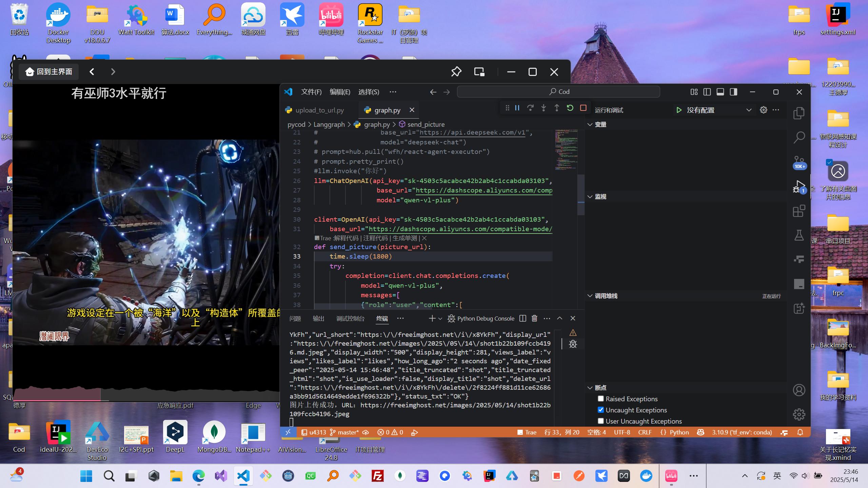Image resolution: width=868 pixels, height=488 pixels.
Task: Open the new terminal profile dropdown arrow
Action: (440, 319)
